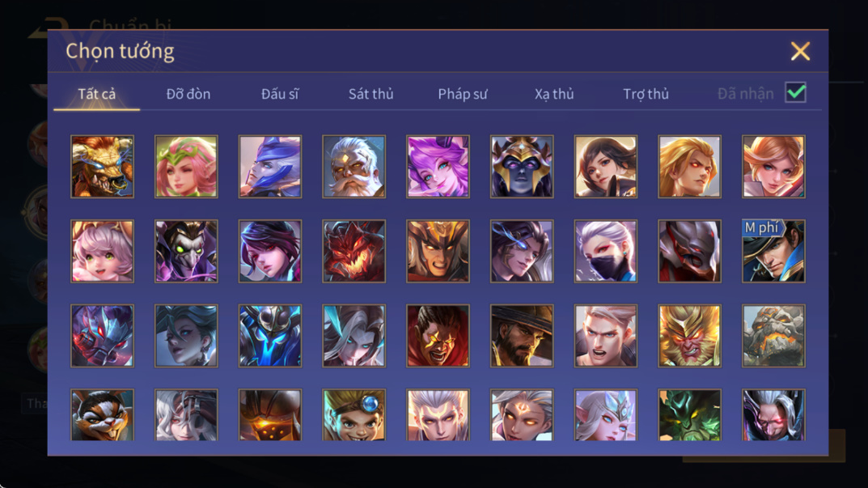This screenshot has height=488, width=868.
Task: Toggle the 'Đã nhận' checkbox
Action: 795,92
